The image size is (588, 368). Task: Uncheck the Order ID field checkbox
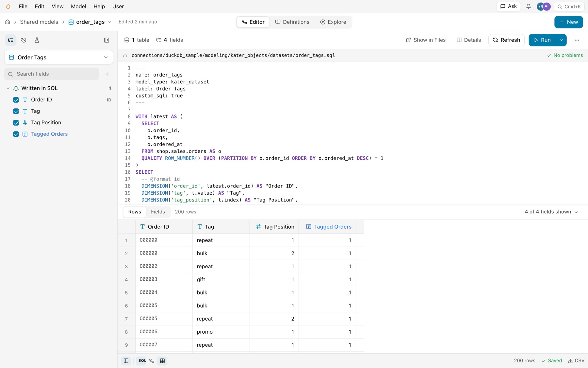point(16,100)
